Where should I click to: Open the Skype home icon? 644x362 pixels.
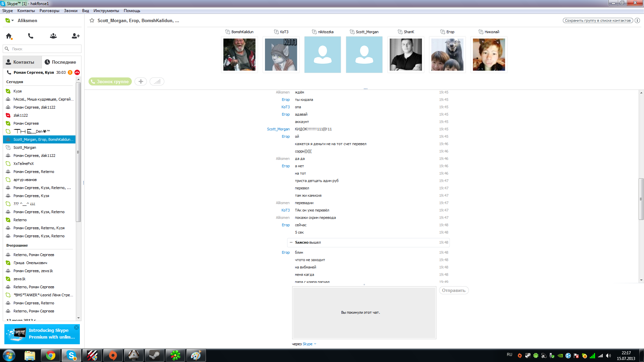coord(9,36)
